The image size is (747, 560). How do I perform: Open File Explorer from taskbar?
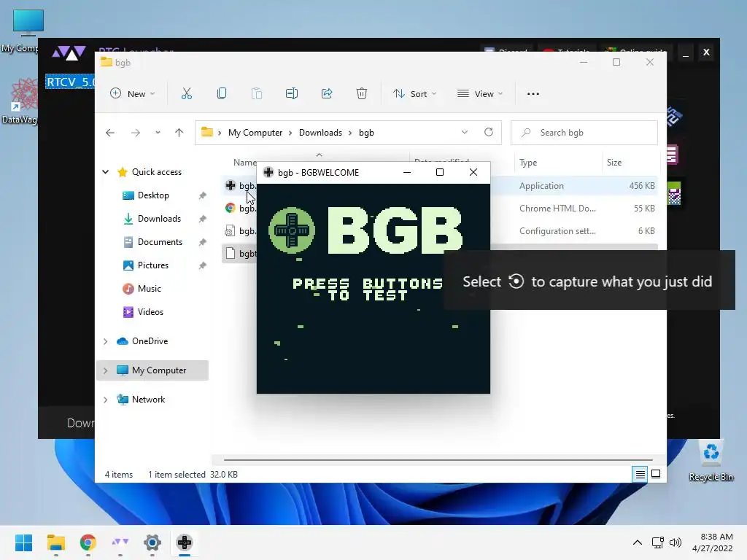(56, 542)
